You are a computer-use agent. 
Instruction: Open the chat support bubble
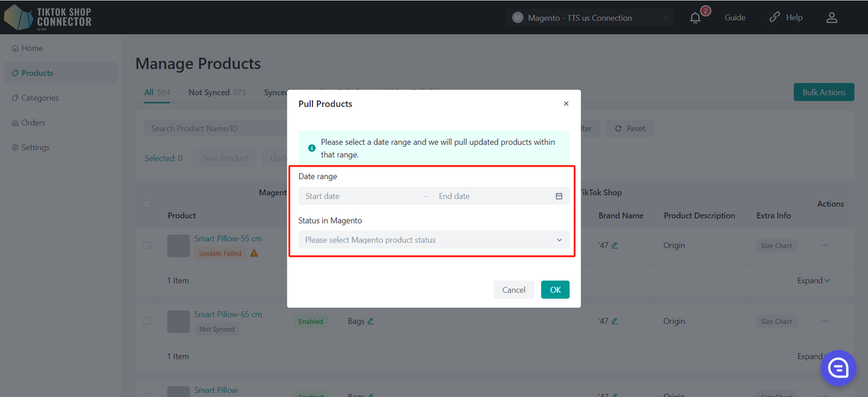[839, 368]
